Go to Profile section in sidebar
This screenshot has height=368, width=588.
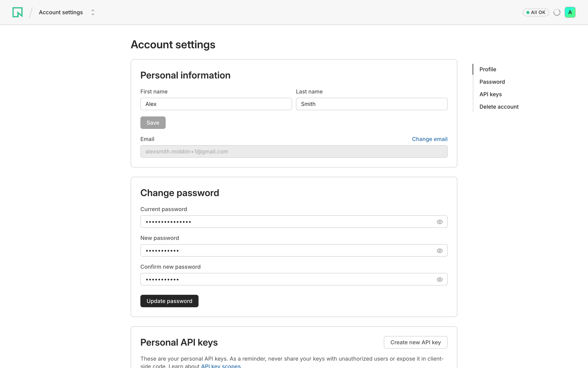point(488,69)
